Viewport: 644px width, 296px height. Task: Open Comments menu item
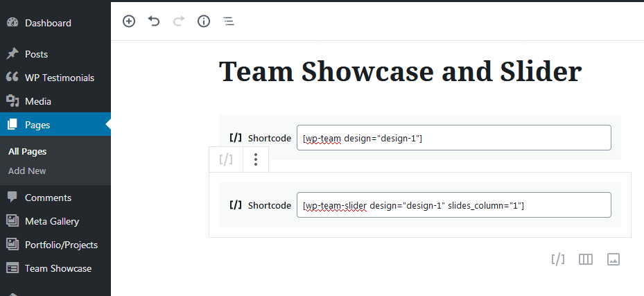click(55, 198)
